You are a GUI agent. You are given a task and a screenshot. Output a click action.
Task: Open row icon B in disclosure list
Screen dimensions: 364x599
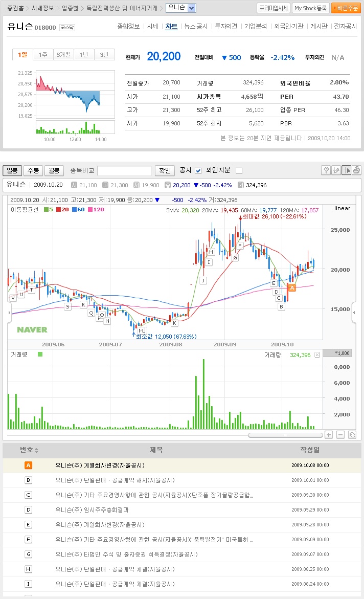coord(28,480)
